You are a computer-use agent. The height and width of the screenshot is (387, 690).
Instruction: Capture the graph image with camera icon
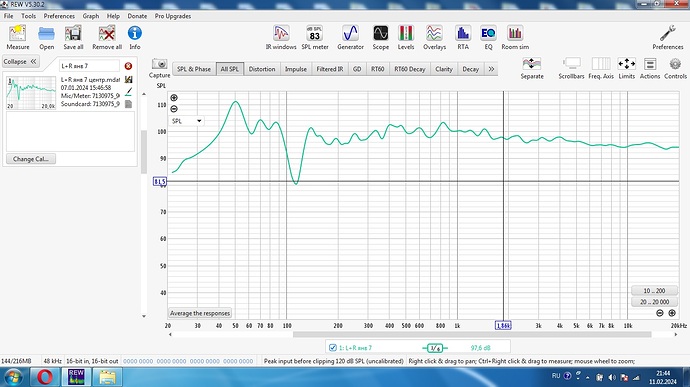pyautogui.click(x=159, y=64)
